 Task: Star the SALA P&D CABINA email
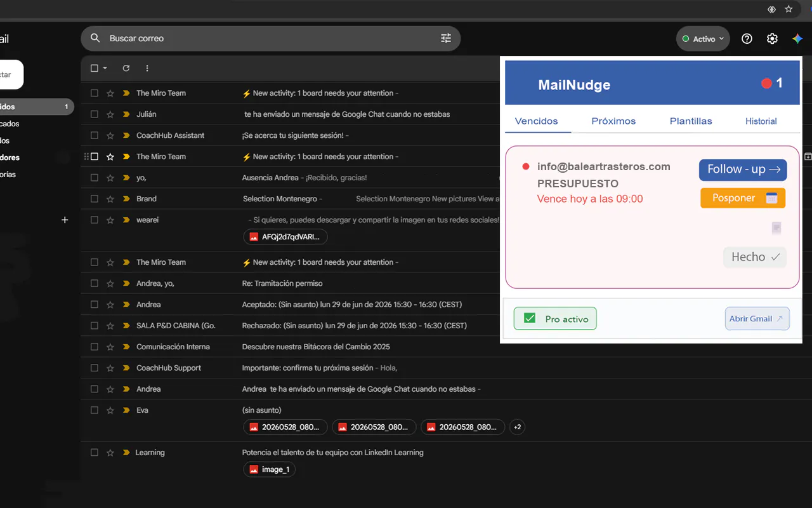(110, 326)
